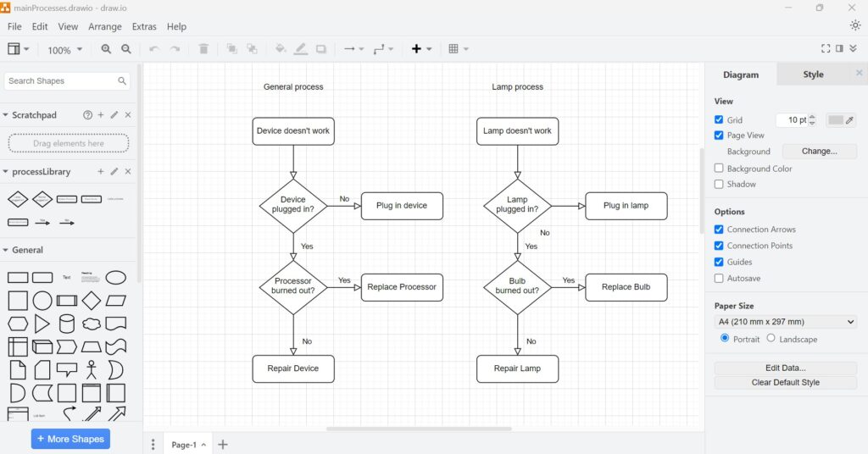Open the A4 paper size dropdown

[786, 322]
